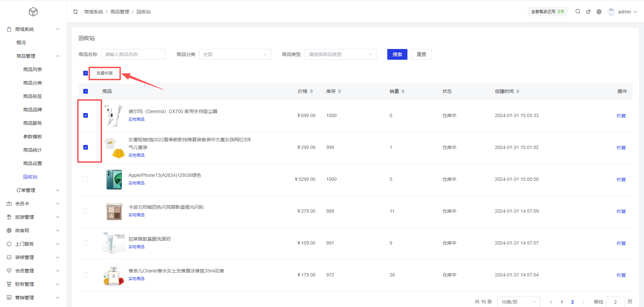The image size is (644, 307).
Task: Open the settings gear icon
Action: [599, 12]
